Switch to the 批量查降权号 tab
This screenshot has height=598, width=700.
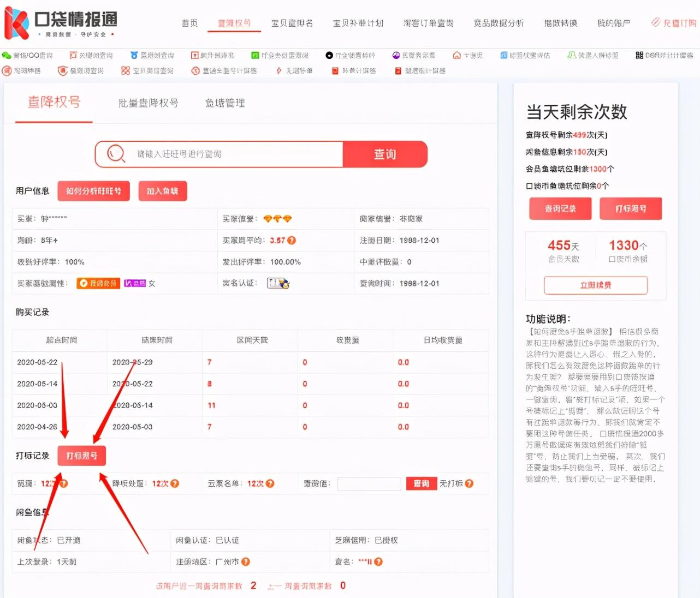tap(147, 103)
